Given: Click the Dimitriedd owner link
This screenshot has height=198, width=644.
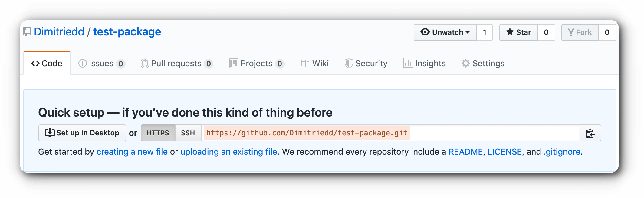Looking at the screenshot, I should point(59,32).
